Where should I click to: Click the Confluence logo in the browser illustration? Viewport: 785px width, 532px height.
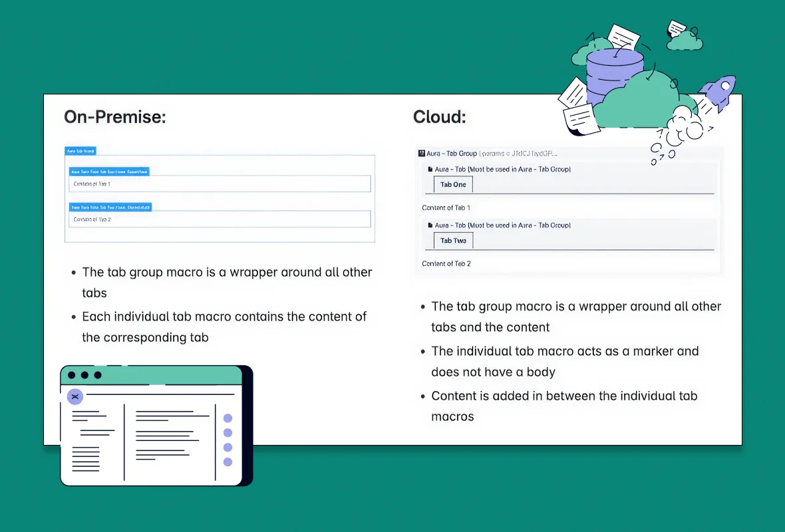point(75,396)
